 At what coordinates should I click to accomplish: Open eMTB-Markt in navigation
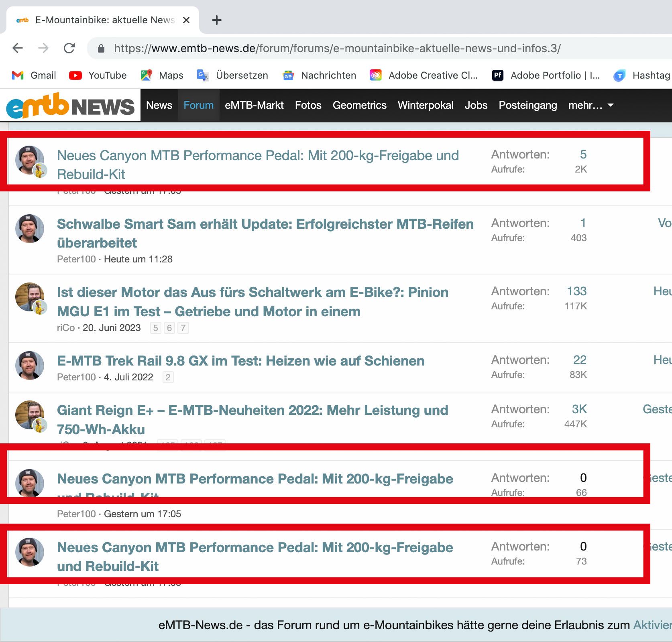point(254,105)
